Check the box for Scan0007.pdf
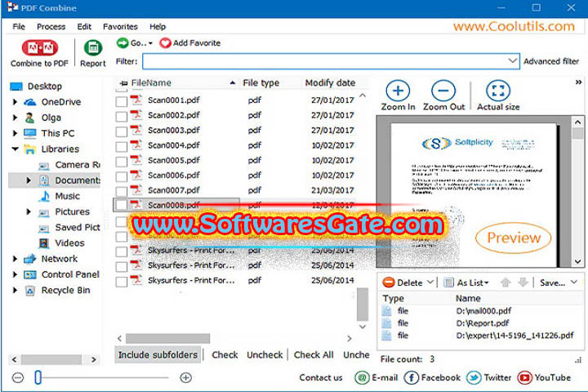588x392 pixels. [x=121, y=191]
